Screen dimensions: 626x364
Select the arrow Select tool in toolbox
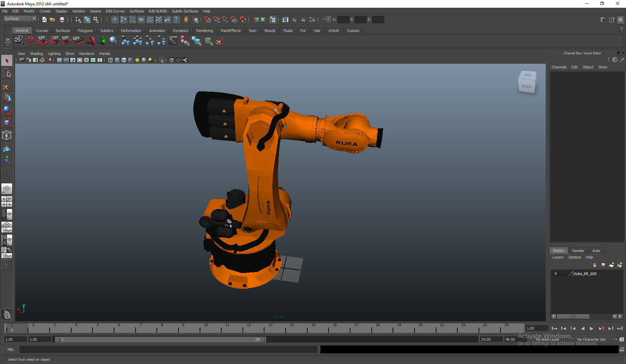7,61
